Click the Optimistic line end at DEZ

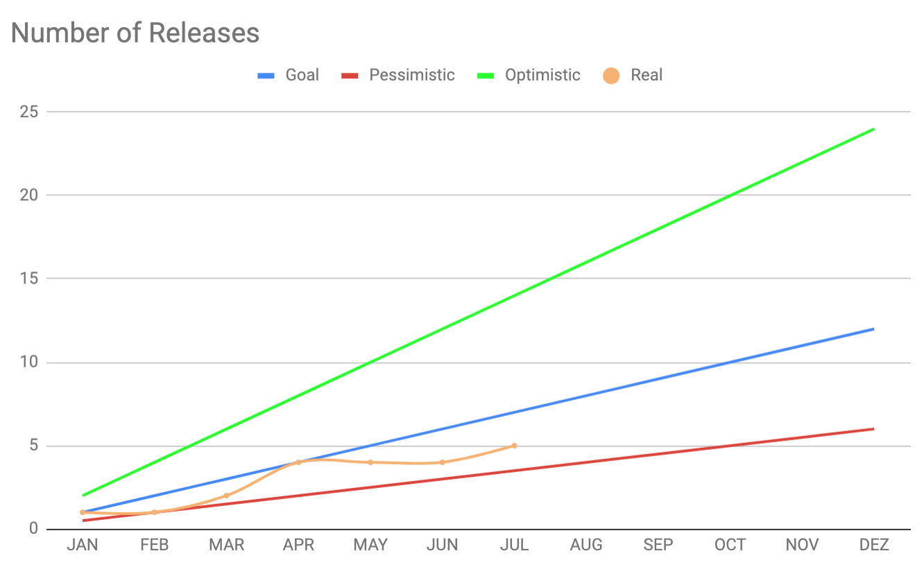click(873, 129)
